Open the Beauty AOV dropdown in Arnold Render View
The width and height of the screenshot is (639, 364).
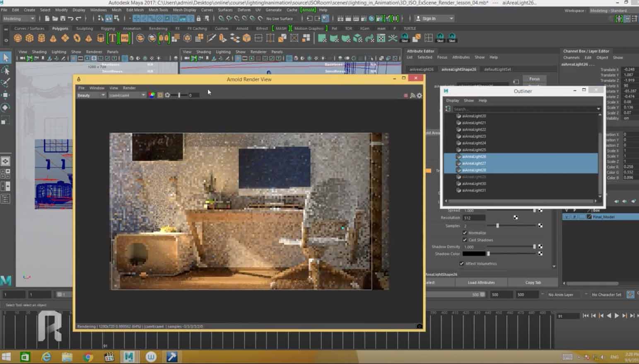pos(91,95)
